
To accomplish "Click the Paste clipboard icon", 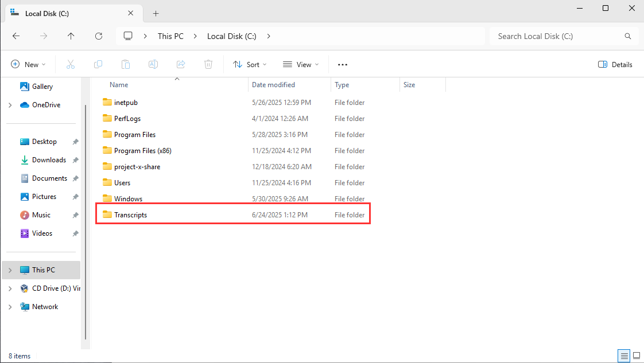I will tap(126, 65).
